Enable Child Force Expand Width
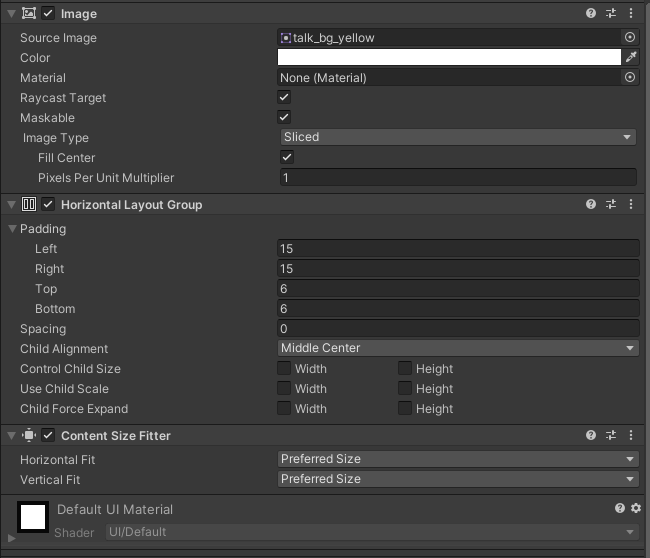Viewport: 650px width, 558px height. [284, 408]
